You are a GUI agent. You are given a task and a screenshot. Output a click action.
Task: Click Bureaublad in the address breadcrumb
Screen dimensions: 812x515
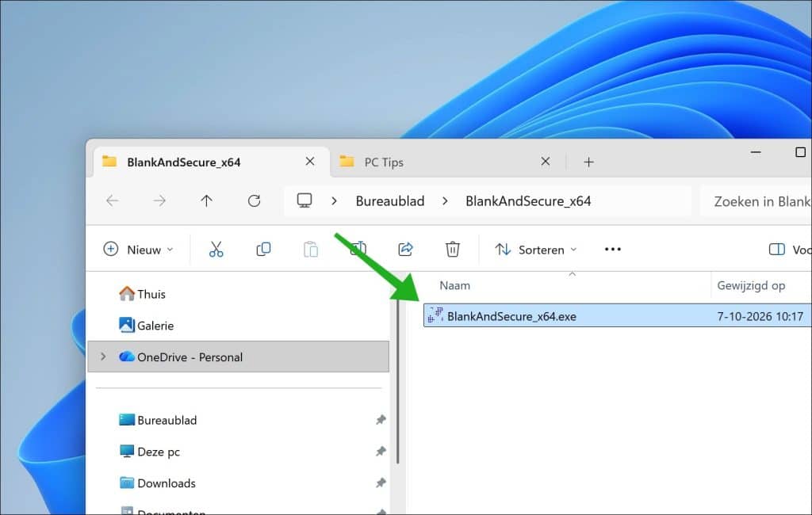390,200
